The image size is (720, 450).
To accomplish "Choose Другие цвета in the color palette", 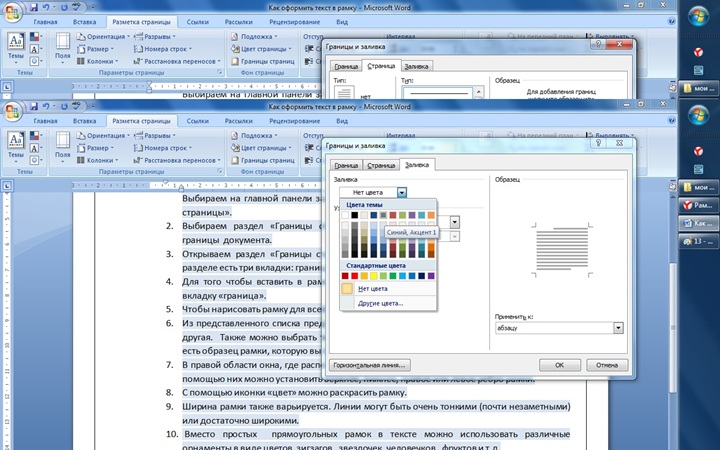I will [x=388, y=303].
